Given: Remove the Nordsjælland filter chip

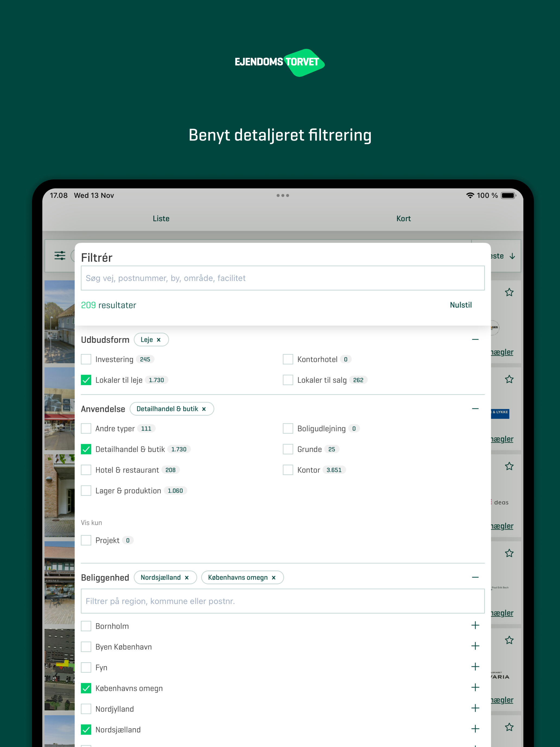Looking at the screenshot, I should pos(187,577).
